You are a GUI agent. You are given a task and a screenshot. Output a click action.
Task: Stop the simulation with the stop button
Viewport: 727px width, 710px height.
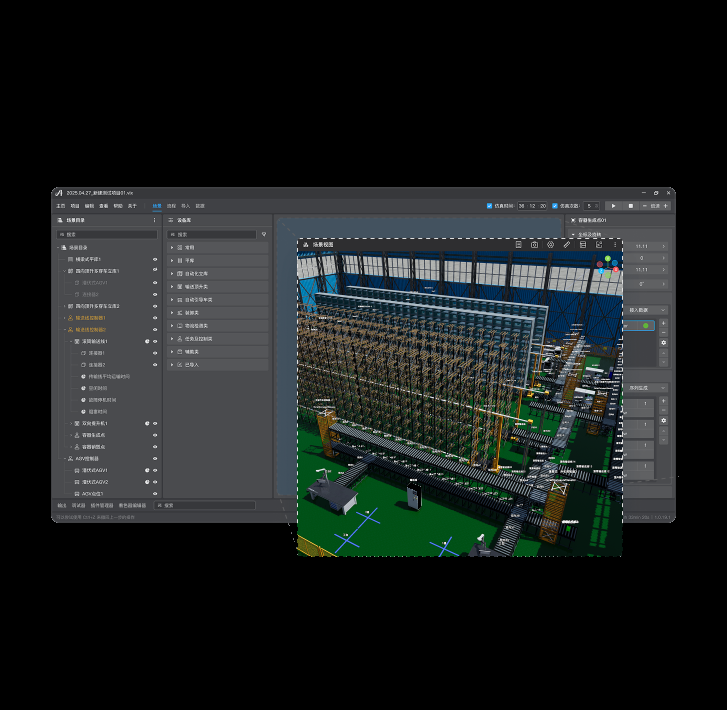point(631,206)
